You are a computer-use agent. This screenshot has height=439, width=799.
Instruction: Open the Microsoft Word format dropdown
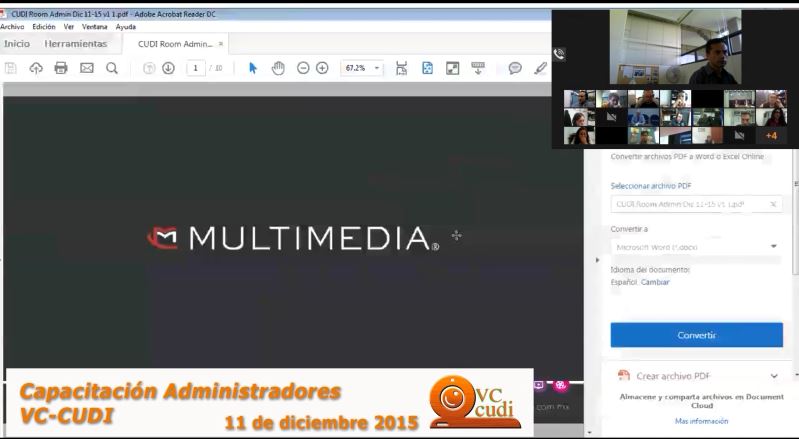pos(697,247)
